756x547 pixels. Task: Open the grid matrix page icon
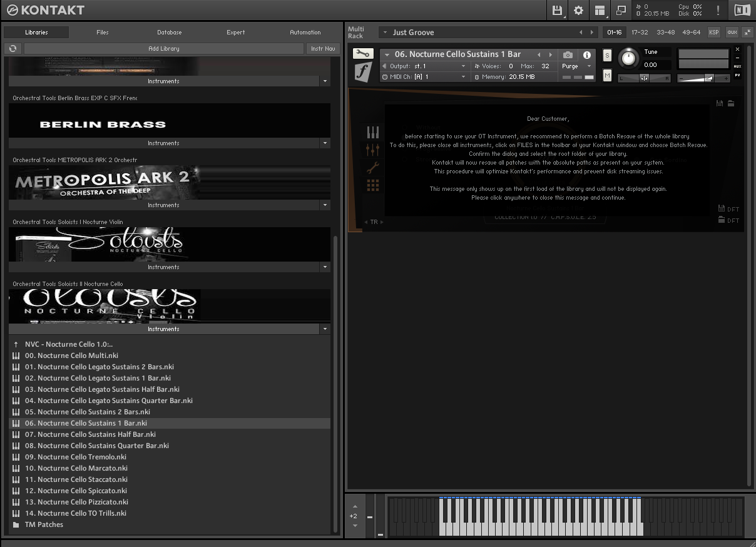pos(373,185)
